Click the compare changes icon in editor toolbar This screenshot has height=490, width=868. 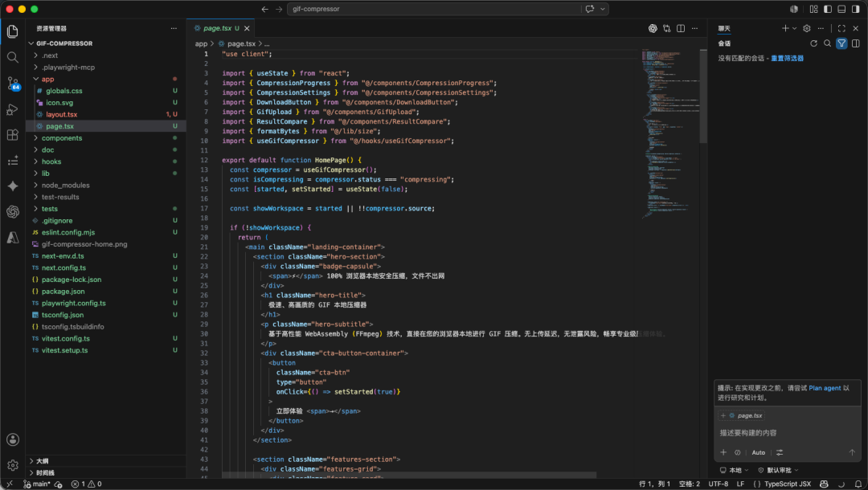point(666,28)
